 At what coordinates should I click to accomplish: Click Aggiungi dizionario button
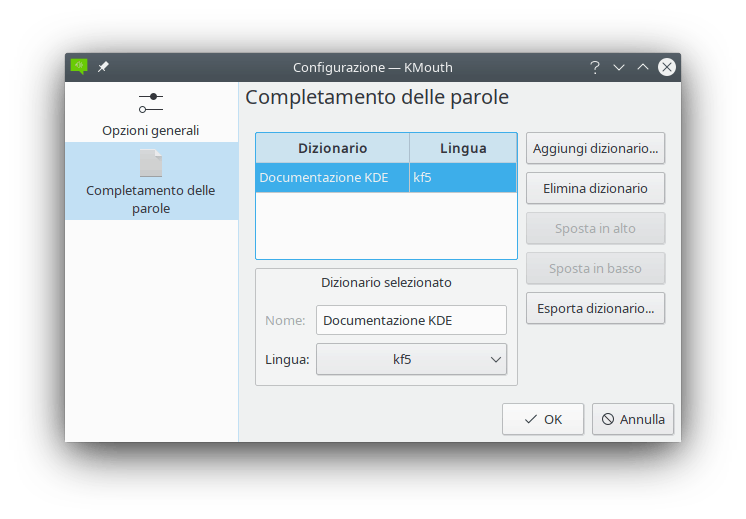(x=595, y=148)
